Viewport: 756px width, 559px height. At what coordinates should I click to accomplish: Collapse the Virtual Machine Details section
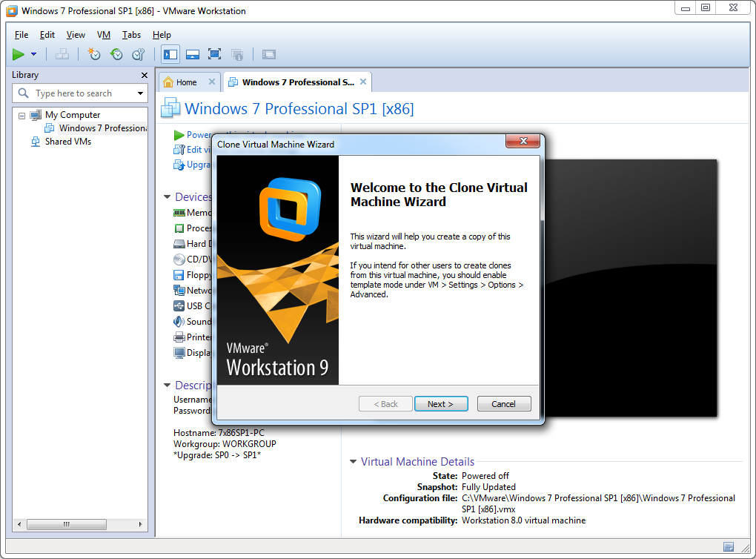coord(353,462)
